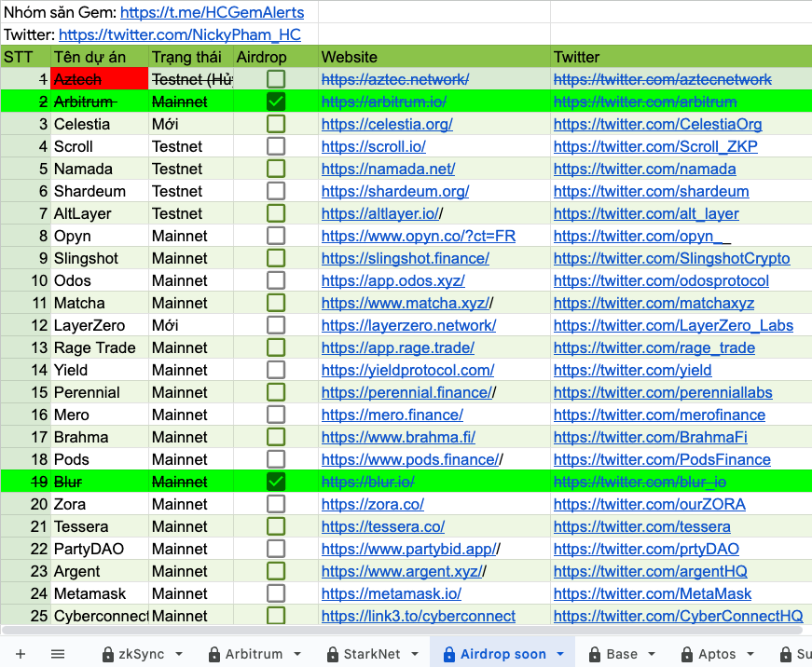Enable Airdrop checkbox for LayerZero
812x667 pixels.
(276, 325)
